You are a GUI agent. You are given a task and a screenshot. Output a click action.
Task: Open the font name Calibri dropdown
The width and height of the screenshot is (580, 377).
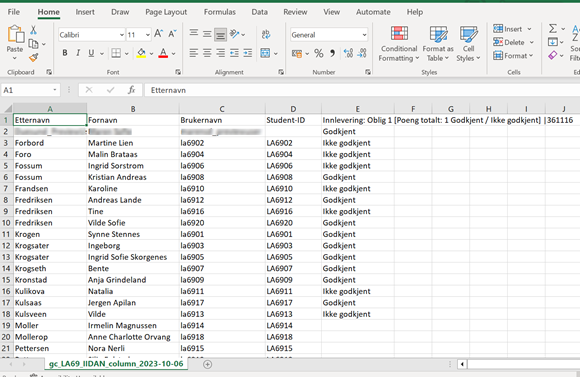(x=122, y=35)
